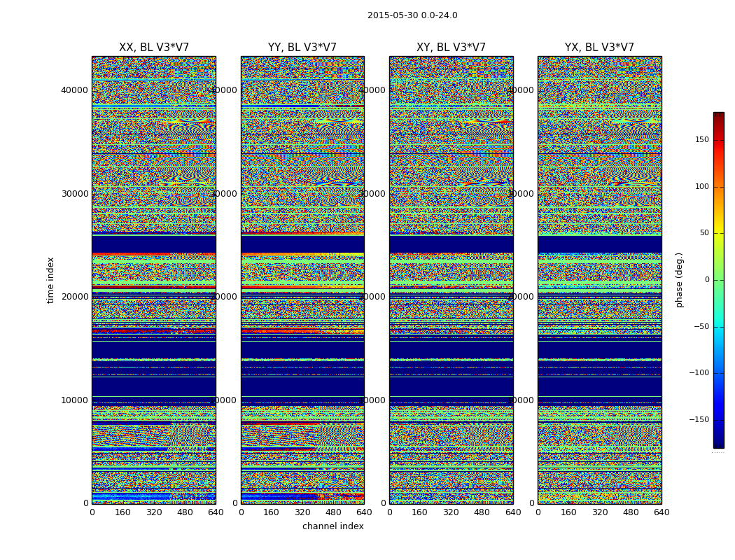This screenshot has height=560, width=735.
Task: Click the "phase (deg.)" colorbar label
Action: (x=679, y=280)
